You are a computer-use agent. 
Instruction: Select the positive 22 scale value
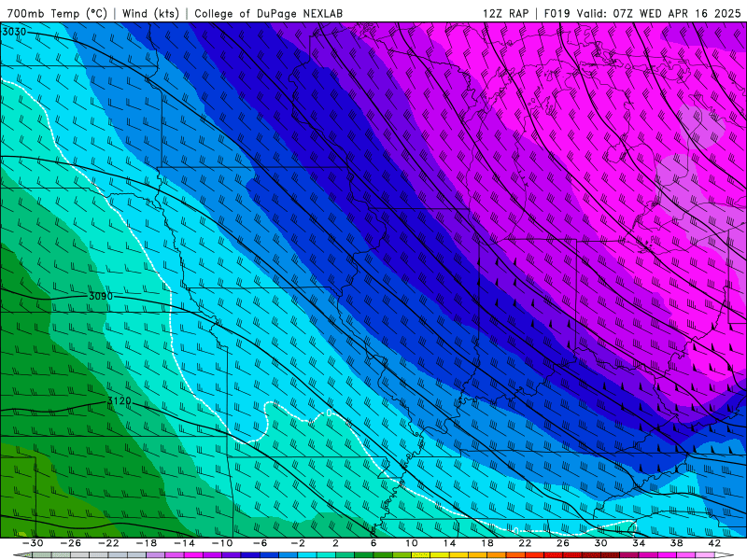[525, 543]
